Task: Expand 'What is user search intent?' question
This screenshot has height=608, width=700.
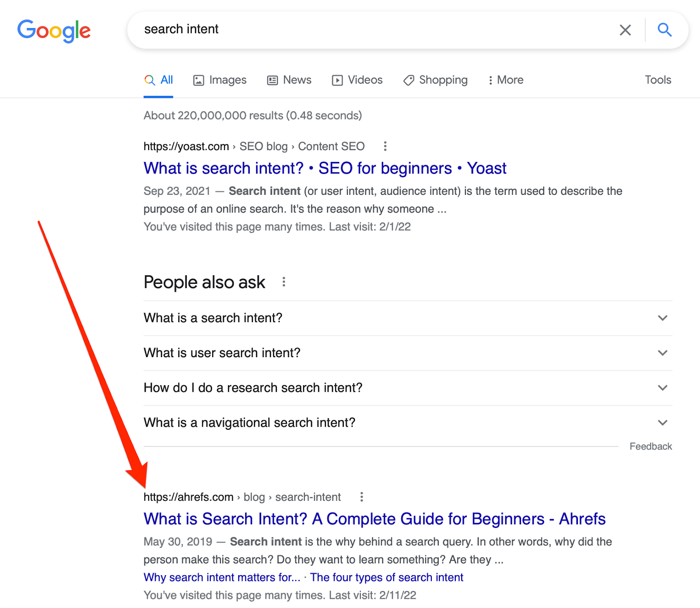Action: pyautogui.click(x=408, y=353)
